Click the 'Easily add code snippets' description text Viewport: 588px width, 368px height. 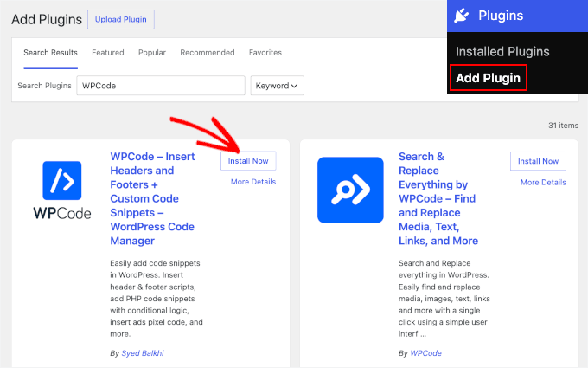coord(157,299)
